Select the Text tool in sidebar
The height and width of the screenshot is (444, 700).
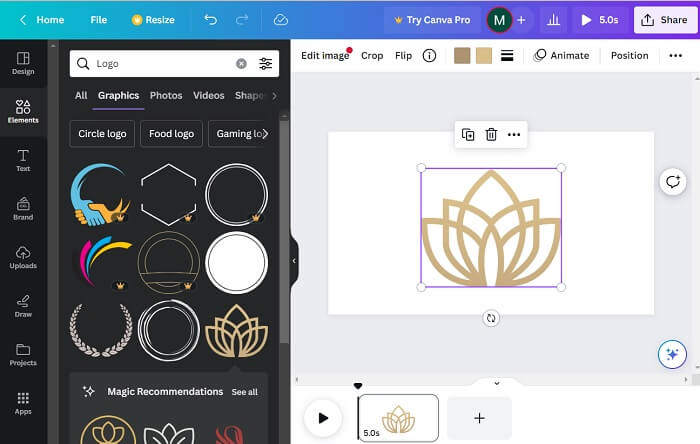pyautogui.click(x=23, y=161)
